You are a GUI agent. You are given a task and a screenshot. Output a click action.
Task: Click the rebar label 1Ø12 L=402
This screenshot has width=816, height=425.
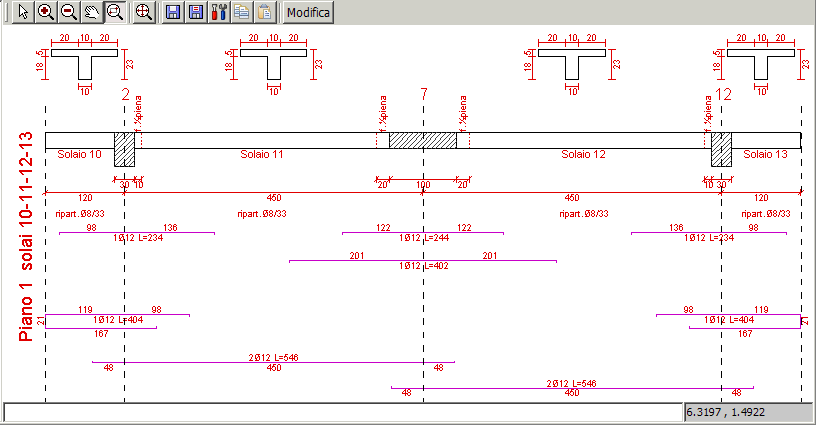(x=424, y=266)
